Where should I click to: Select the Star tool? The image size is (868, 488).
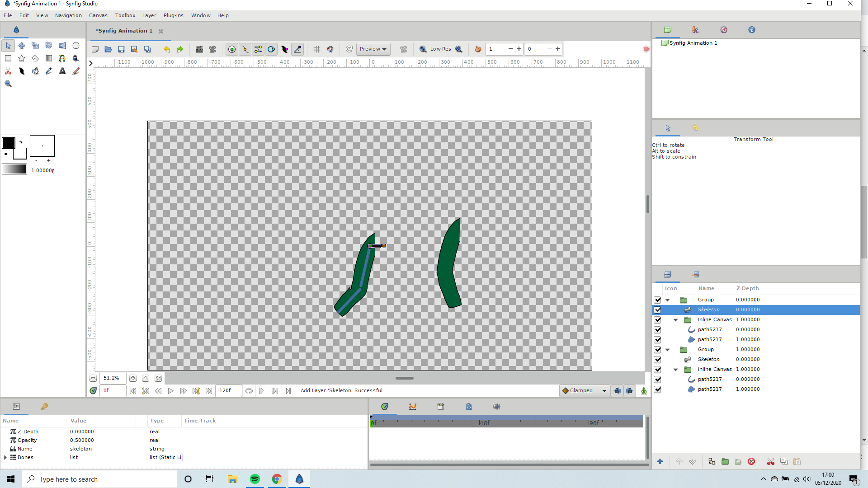(22, 58)
